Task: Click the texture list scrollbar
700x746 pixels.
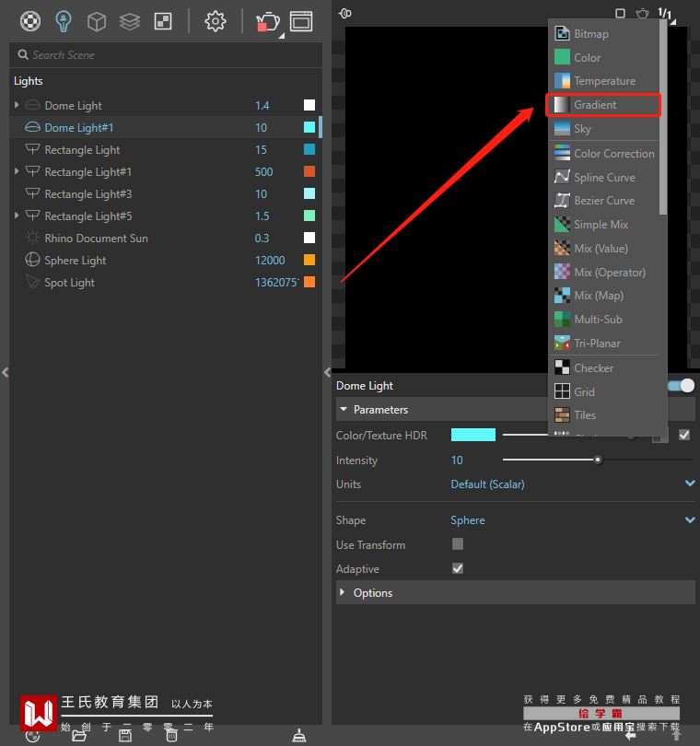Action: click(x=663, y=119)
